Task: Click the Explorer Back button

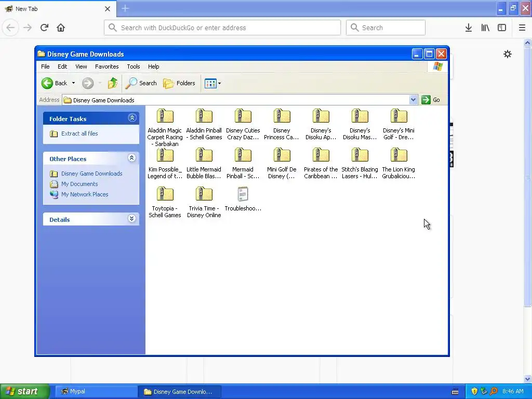Action: [54, 83]
